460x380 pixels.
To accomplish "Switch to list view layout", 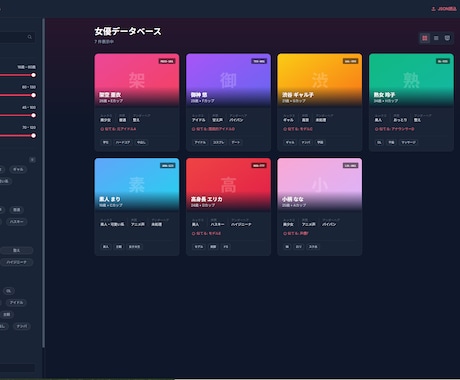I will (436, 38).
